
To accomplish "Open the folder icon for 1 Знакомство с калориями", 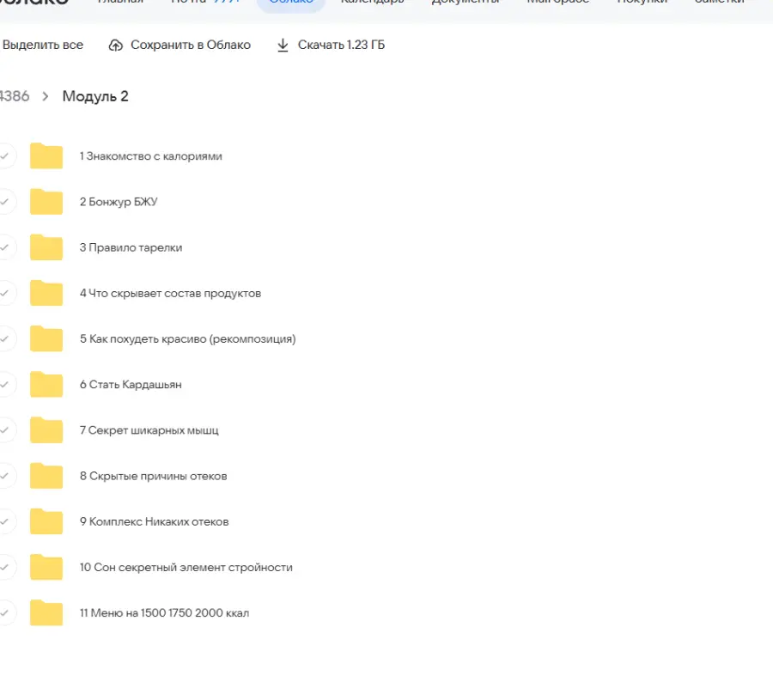I will point(46,156).
